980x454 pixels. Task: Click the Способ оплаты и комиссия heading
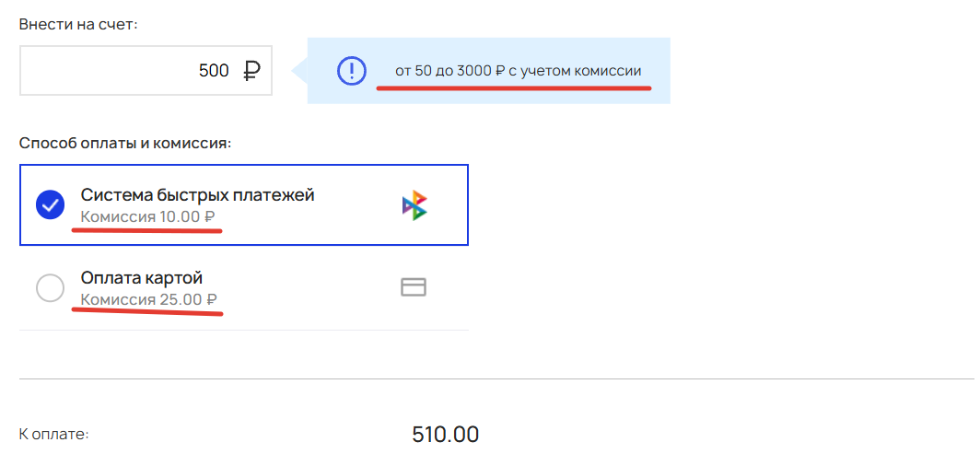[125, 143]
